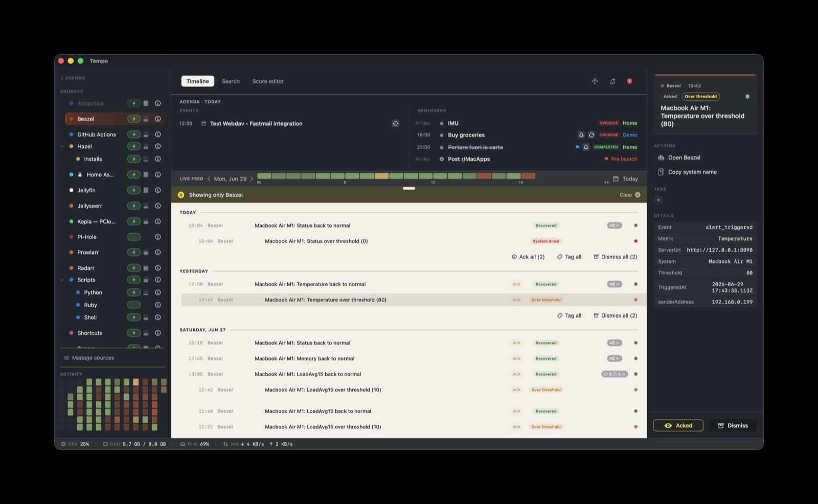Click the collapse rows icon in top toolbar
This screenshot has height=504, width=818.
click(x=595, y=81)
